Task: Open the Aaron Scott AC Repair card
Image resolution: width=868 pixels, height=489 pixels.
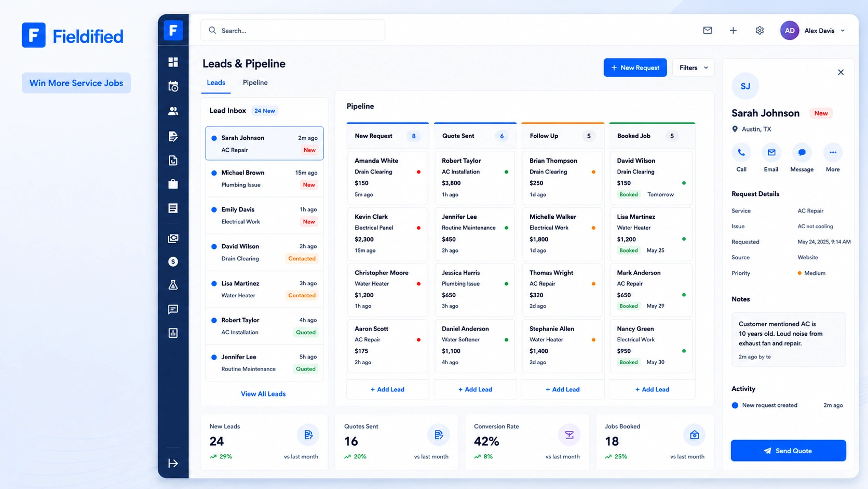Action: point(387,346)
